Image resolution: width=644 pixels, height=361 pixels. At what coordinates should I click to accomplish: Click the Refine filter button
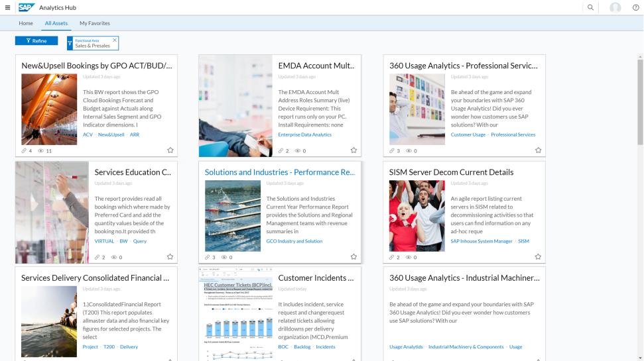click(x=36, y=40)
